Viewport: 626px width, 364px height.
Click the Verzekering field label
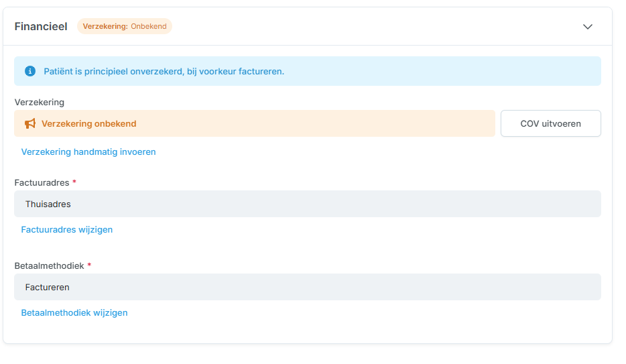[40, 103]
